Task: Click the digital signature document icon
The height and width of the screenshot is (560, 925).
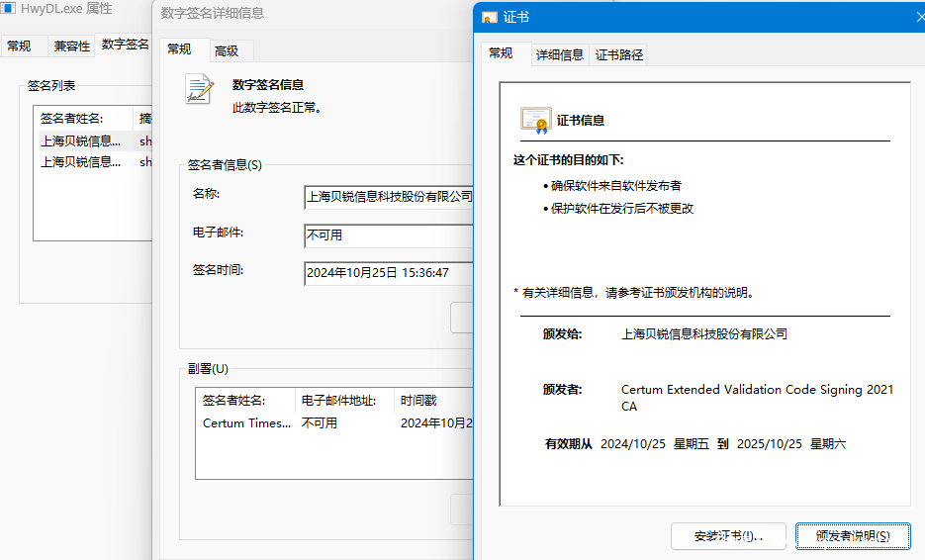Action: coord(199,89)
